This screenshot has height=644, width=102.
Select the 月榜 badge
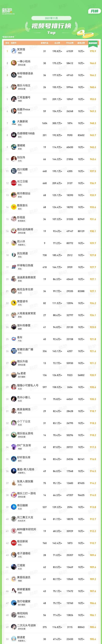pos(95,11)
